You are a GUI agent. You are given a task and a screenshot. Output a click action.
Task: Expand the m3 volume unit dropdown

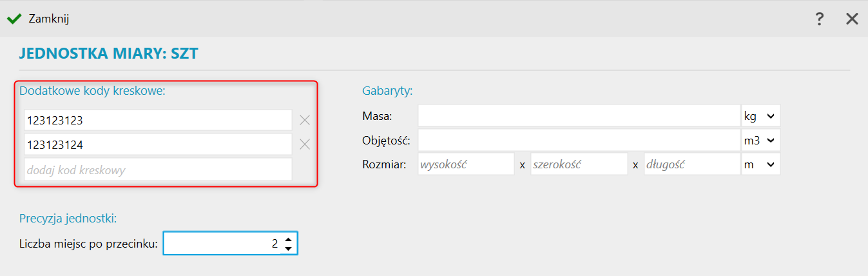pyautogui.click(x=761, y=140)
